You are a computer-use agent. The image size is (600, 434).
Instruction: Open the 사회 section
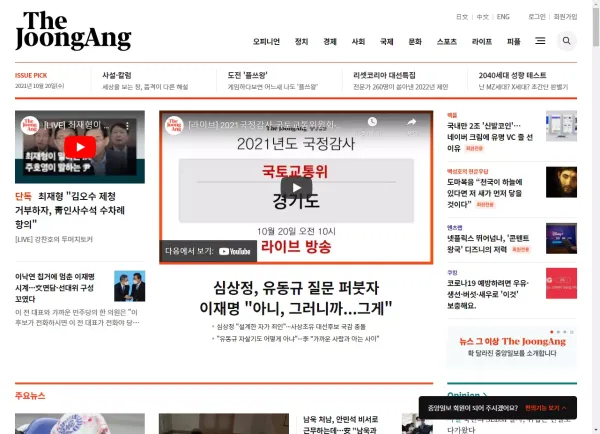(358, 41)
